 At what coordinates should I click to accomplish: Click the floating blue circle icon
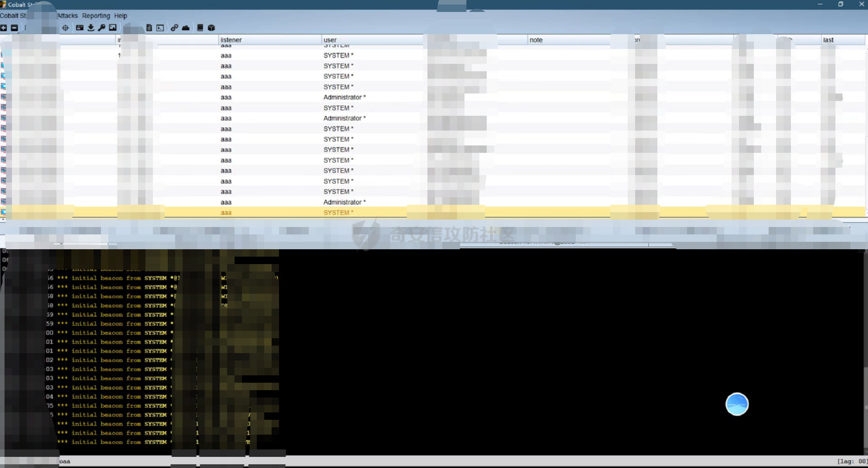(737, 404)
